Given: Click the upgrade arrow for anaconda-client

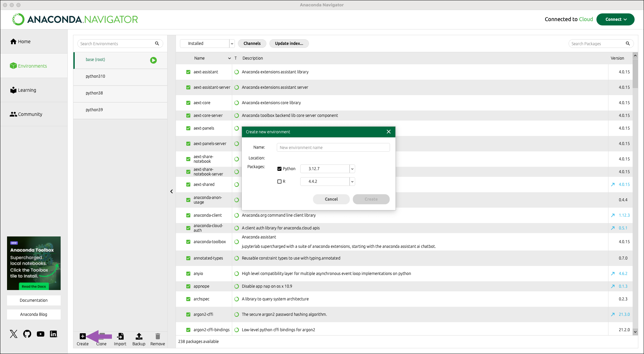Looking at the screenshot, I should (x=613, y=215).
